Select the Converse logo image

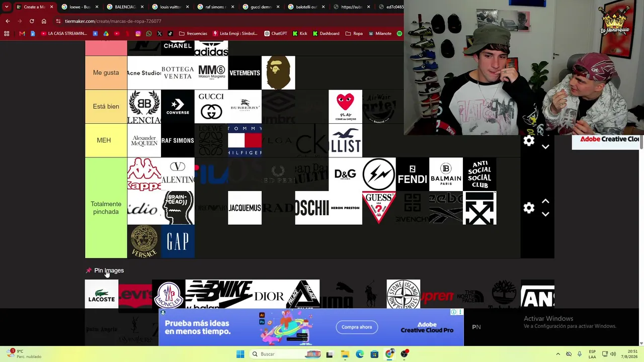tap(178, 107)
